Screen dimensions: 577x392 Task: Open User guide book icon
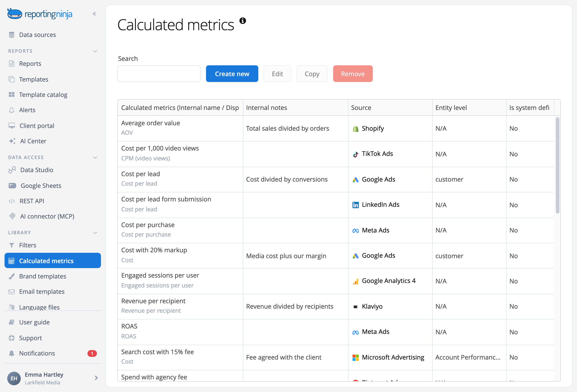point(11,322)
